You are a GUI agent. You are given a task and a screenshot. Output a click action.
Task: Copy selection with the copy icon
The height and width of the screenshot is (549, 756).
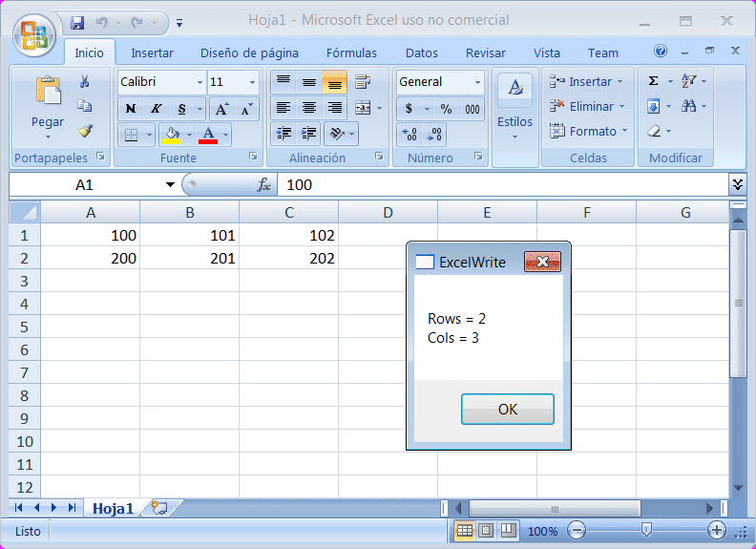(84, 106)
